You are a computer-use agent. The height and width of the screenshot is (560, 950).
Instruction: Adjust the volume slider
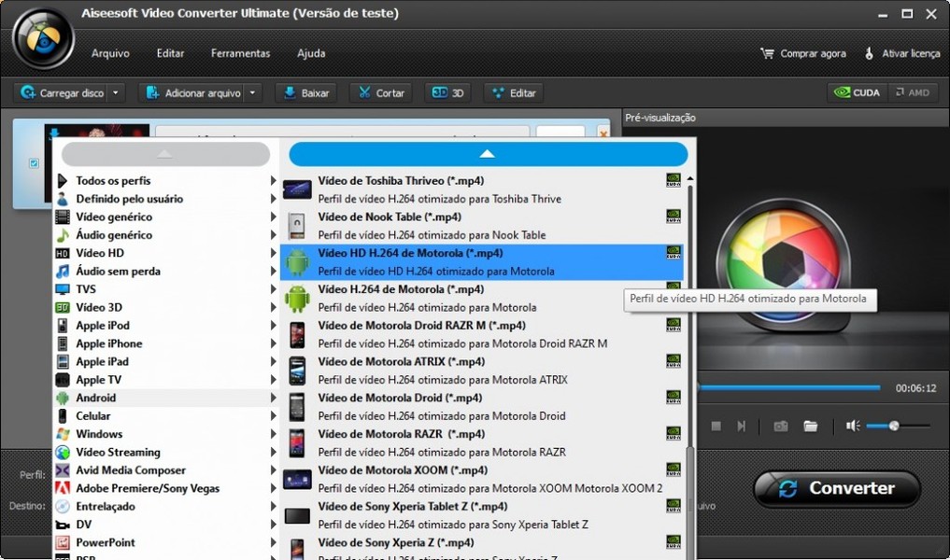coord(894,427)
